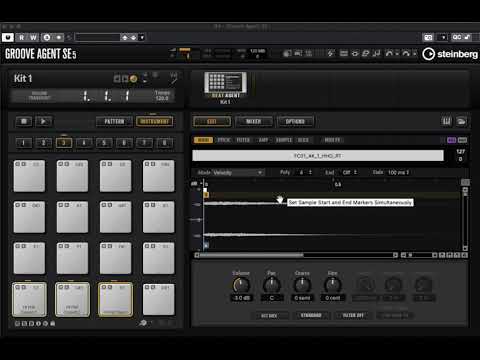
Task: Click the orange round icon beside Kit 1
Action: (x=134, y=79)
